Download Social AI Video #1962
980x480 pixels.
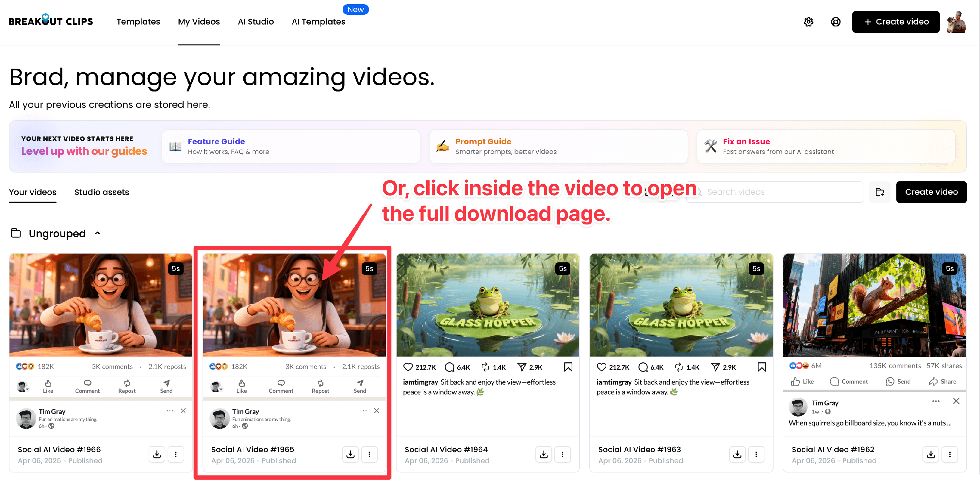(x=931, y=454)
